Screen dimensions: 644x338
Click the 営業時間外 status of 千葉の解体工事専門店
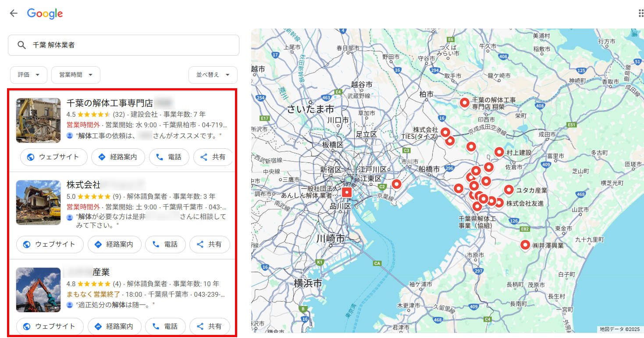click(x=83, y=125)
